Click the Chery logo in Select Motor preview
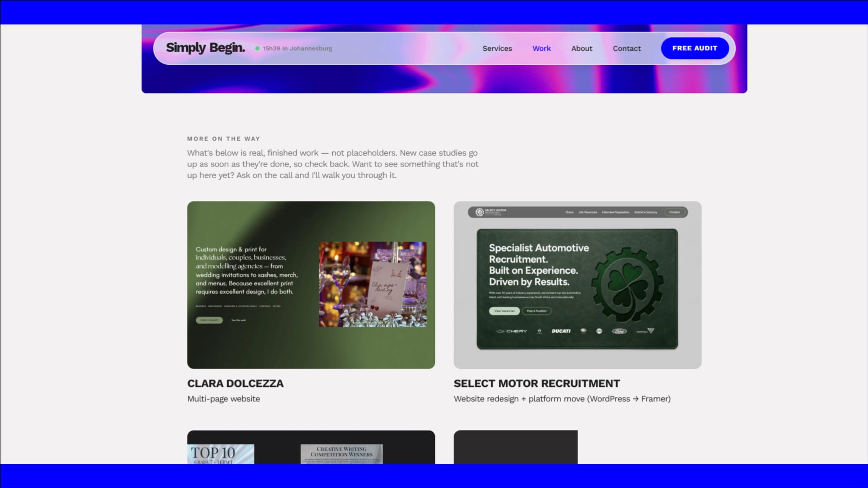This screenshot has width=868, height=488. 511,331
